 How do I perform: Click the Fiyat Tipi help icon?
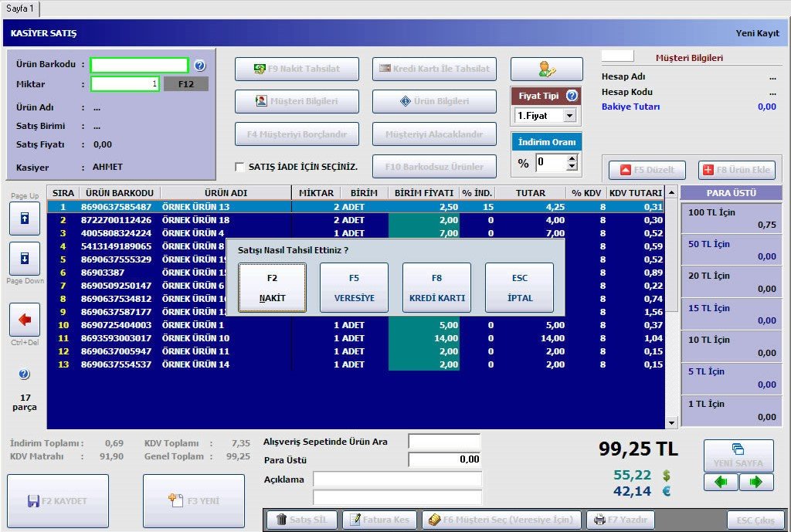[x=572, y=96]
